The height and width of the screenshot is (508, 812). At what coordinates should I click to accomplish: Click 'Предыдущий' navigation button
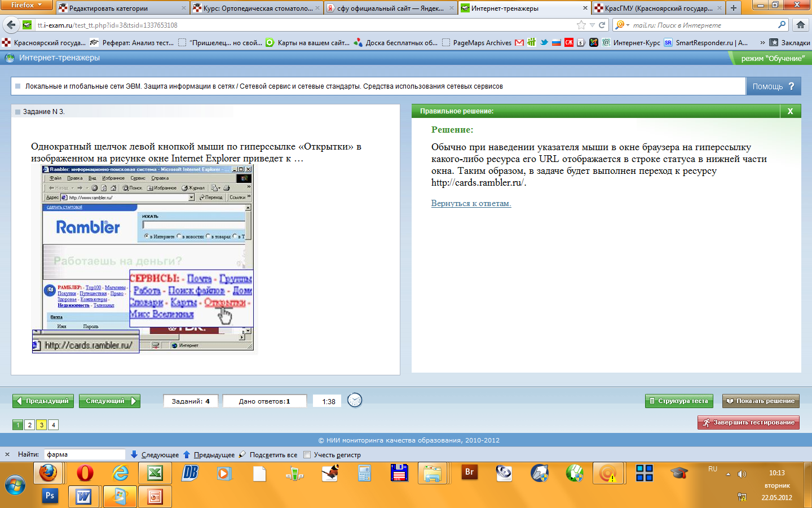tap(43, 401)
